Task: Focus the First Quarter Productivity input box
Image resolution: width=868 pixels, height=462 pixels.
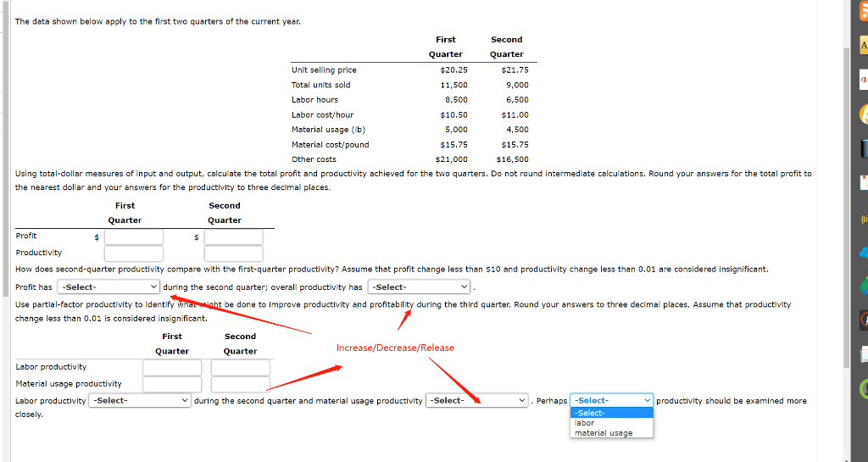Action: point(134,253)
